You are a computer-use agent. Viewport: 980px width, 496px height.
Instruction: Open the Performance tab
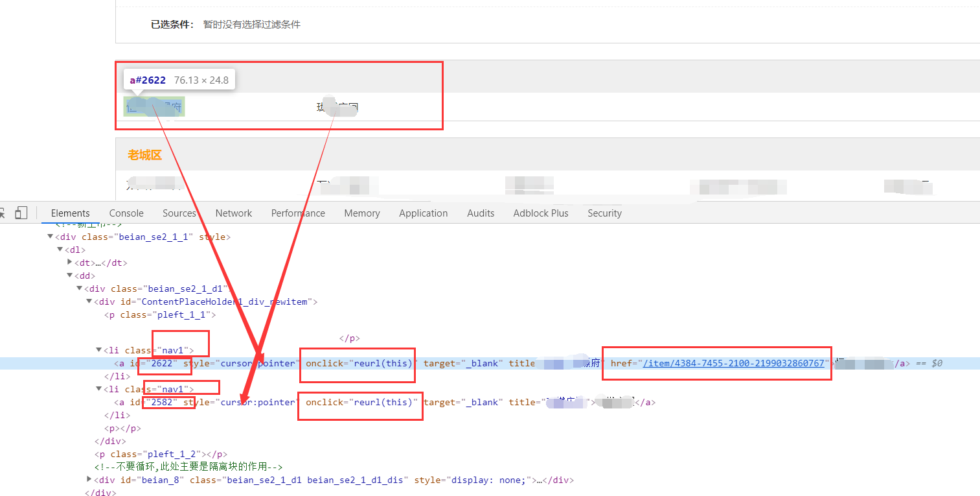click(x=298, y=213)
